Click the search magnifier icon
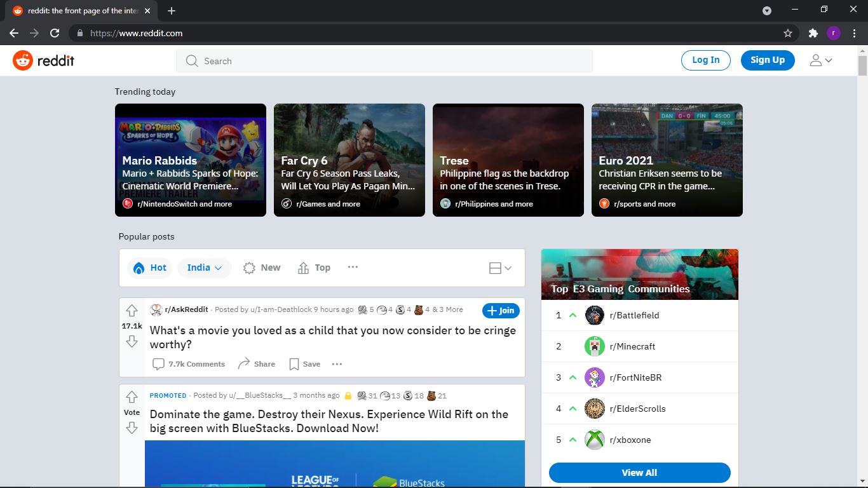Image resolution: width=868 pixels, height=488 pixels. pos(192,61)
